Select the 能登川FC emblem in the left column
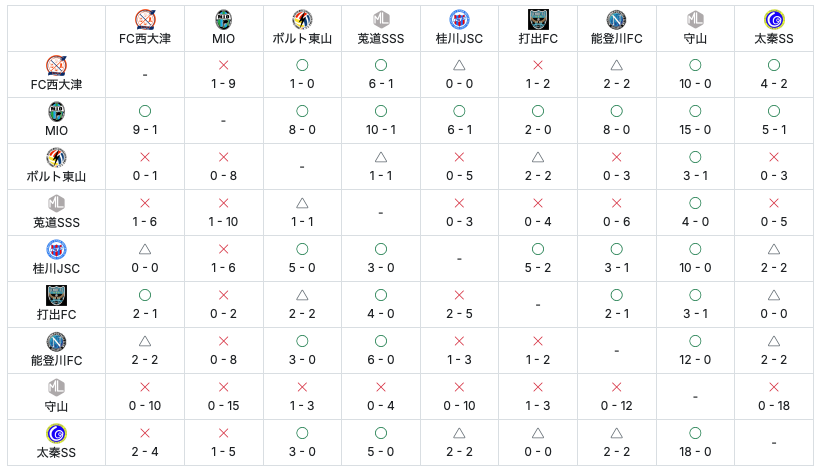This screenshot has width=824, height=472. pos(57,341)
